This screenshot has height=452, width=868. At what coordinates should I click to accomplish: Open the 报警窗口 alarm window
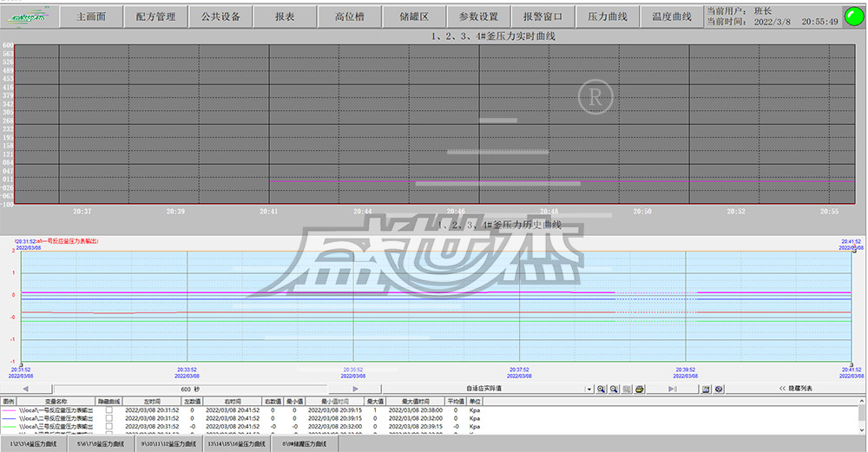pos(542,16)
